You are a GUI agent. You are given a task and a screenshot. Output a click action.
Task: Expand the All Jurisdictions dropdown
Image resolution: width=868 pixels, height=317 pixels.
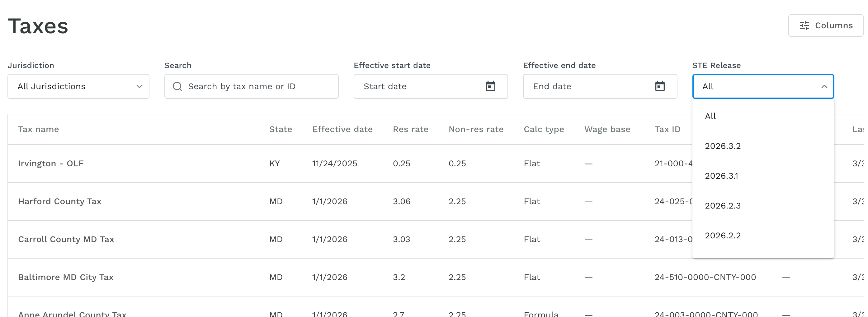pos(78,86)
